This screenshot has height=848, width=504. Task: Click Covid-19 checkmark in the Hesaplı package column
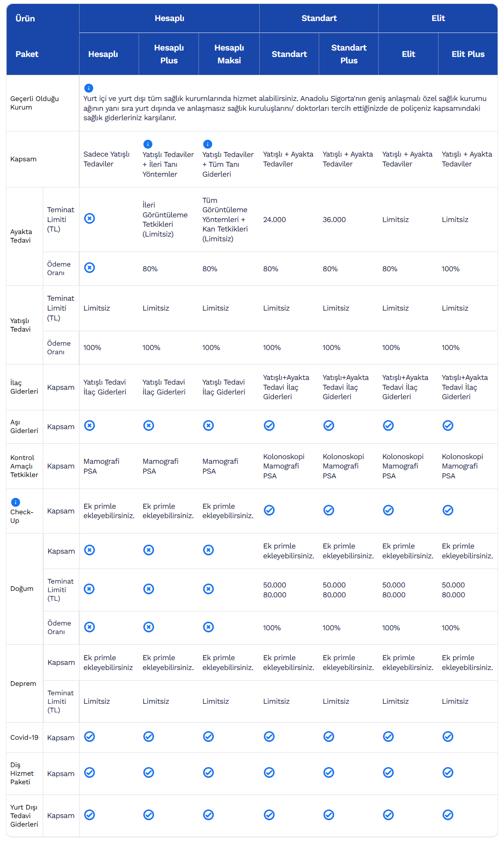pos(89,737)
